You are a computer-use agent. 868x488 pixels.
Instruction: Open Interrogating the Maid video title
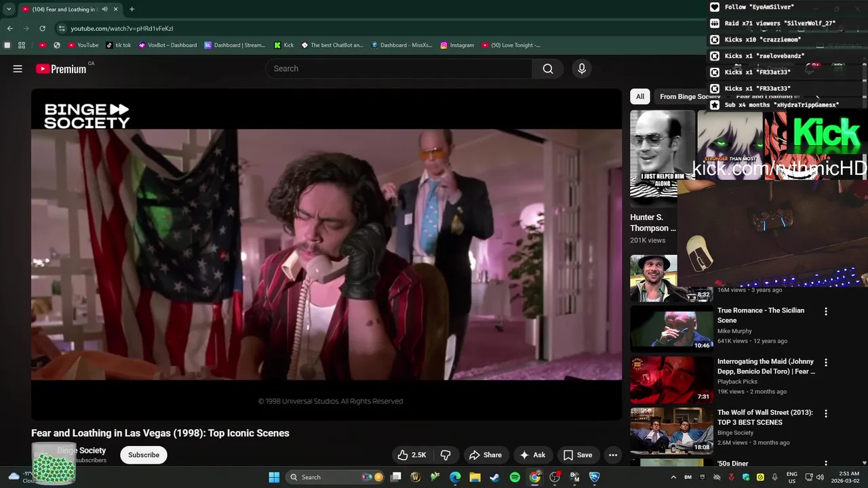[766, 366]
